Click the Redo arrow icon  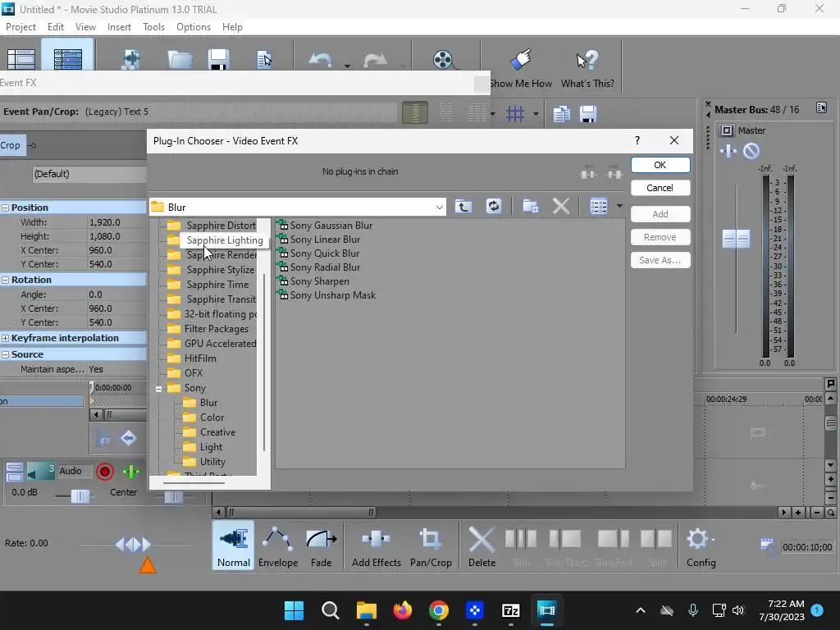[x=375, y=60]
